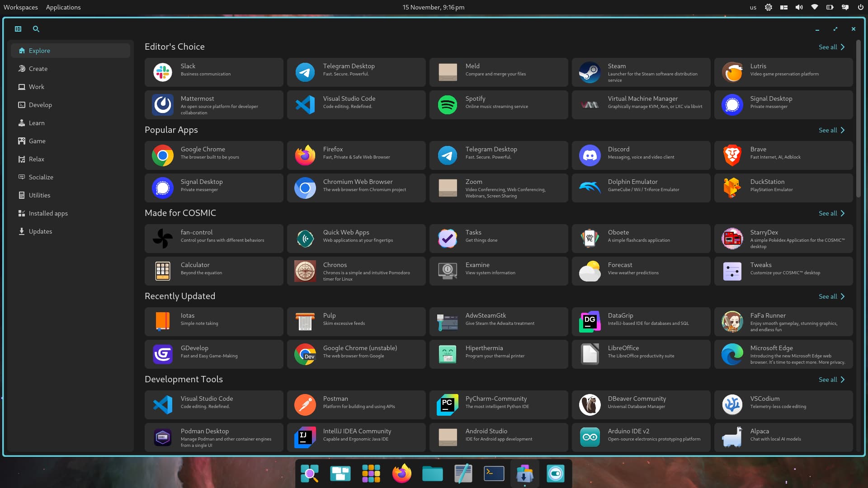Click the 'Chronos' app name

[335, 265]
